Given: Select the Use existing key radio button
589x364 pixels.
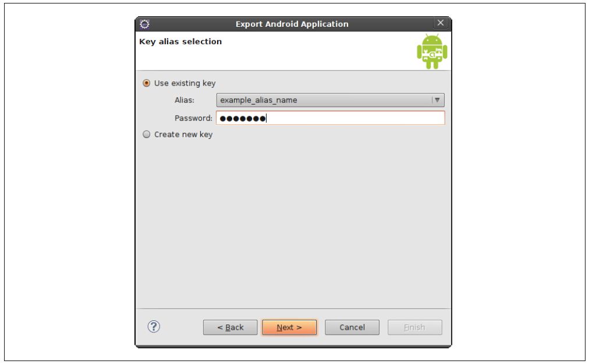Looking at the screenshot, I should click(147, 83).
